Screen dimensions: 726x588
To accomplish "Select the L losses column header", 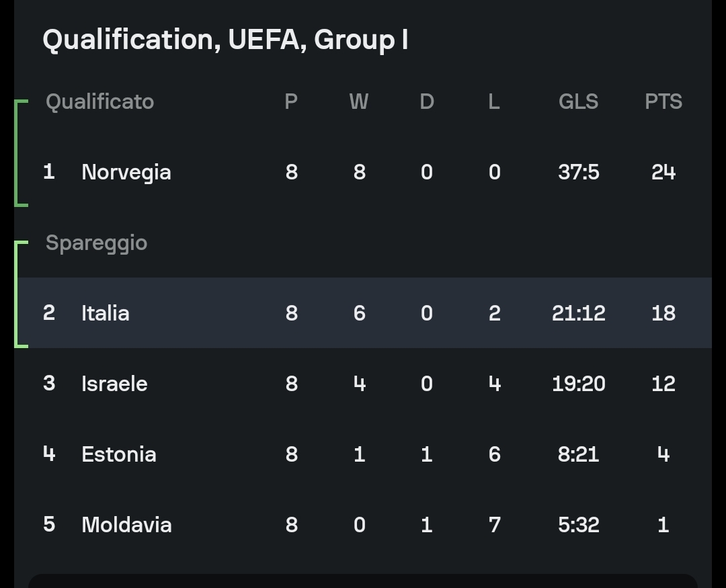I will (x=494, y=101).
